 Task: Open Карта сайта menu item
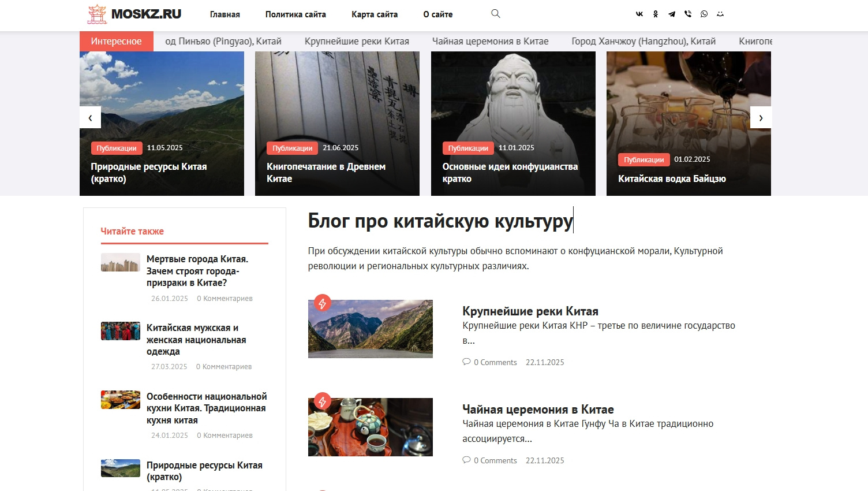375,14
